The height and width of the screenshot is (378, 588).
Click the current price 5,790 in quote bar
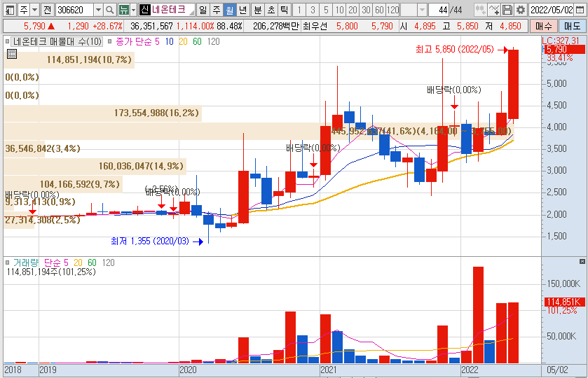[x=34, y=26]
